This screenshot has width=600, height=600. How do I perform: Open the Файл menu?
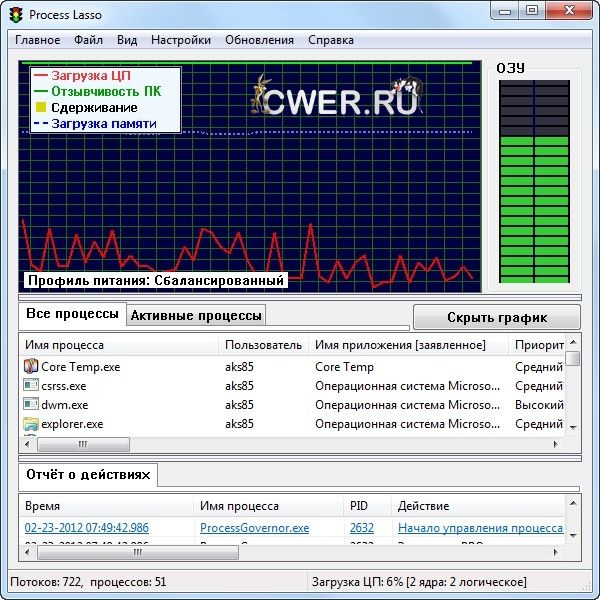coord(88,40)
